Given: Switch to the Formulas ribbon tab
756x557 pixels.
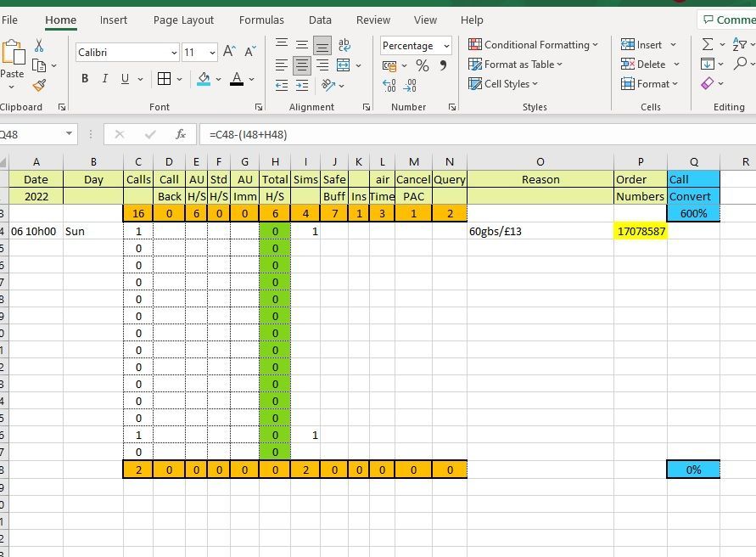Looking at the screenshot, I should (x=261, y=20).
